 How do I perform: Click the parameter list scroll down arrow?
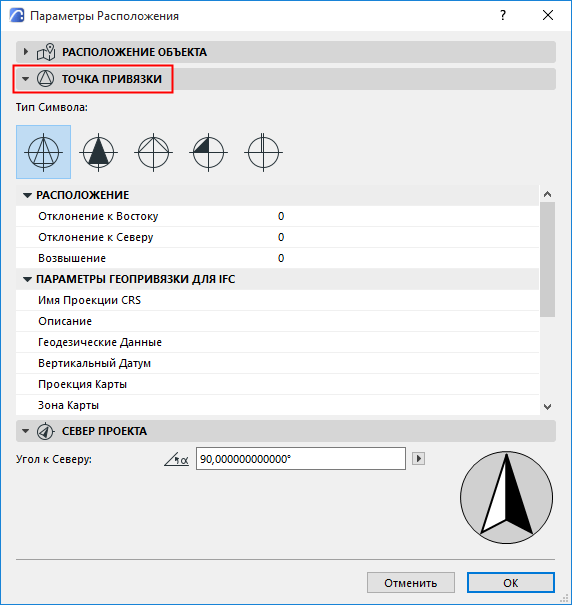click(547, 407)
